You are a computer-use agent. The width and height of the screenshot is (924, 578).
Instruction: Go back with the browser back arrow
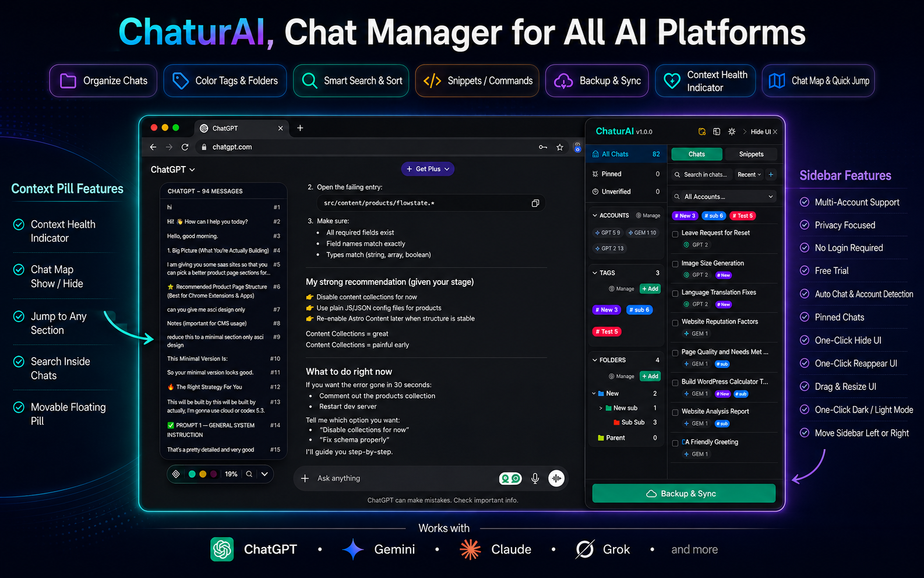pos(153,147)
